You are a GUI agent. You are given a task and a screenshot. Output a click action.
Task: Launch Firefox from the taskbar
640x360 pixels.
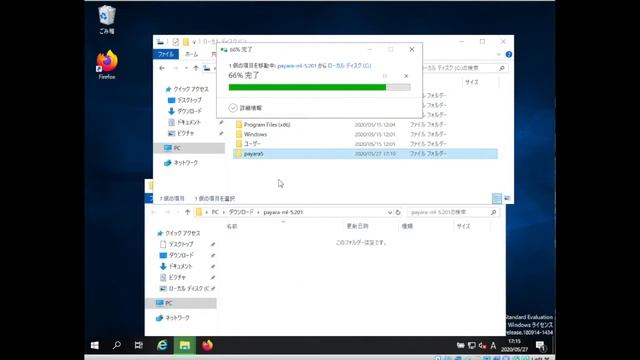(207, 345)
